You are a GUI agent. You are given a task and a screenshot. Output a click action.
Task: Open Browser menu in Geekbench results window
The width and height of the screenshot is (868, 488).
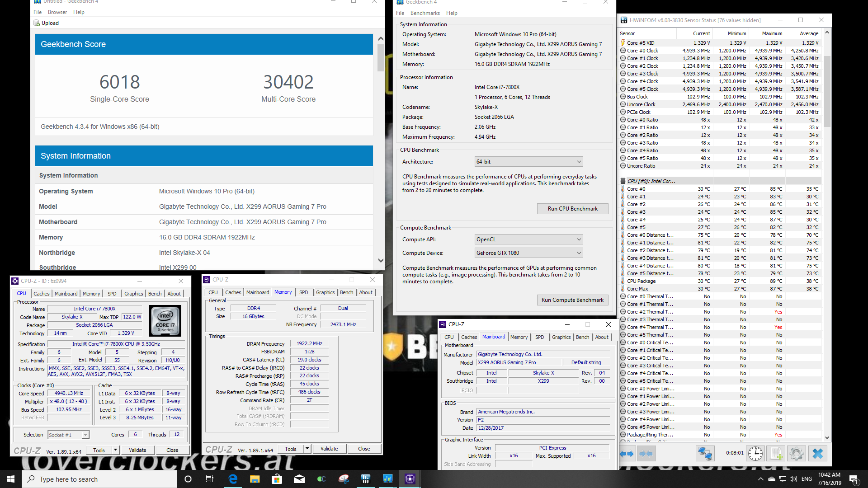coord(57,12)
